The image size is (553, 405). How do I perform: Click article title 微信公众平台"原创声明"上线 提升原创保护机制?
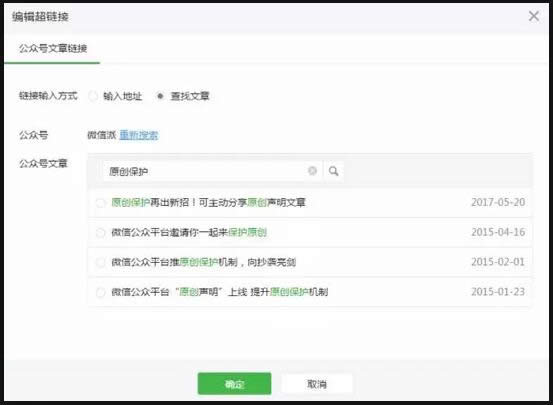pyautogui.click(x=220, y=292)
